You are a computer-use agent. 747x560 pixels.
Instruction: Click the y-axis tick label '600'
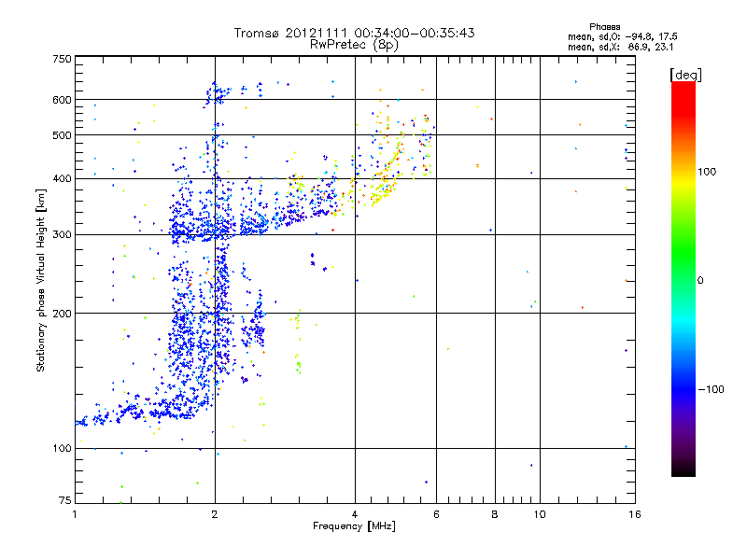point(62,100)
